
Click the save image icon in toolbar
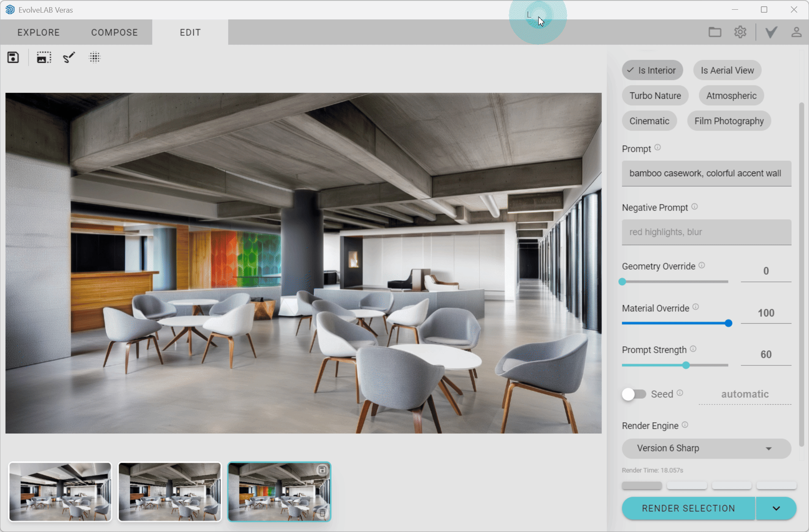tap(13, 57)
